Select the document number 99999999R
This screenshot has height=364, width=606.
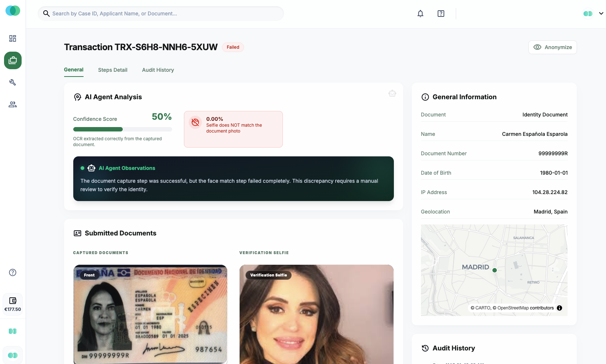tap(553, 153)
